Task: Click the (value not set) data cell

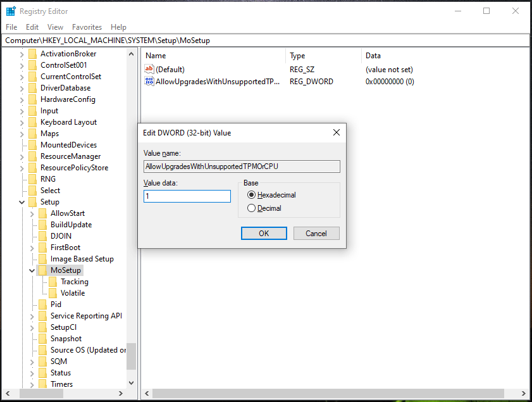Action: tap(389, 70)
